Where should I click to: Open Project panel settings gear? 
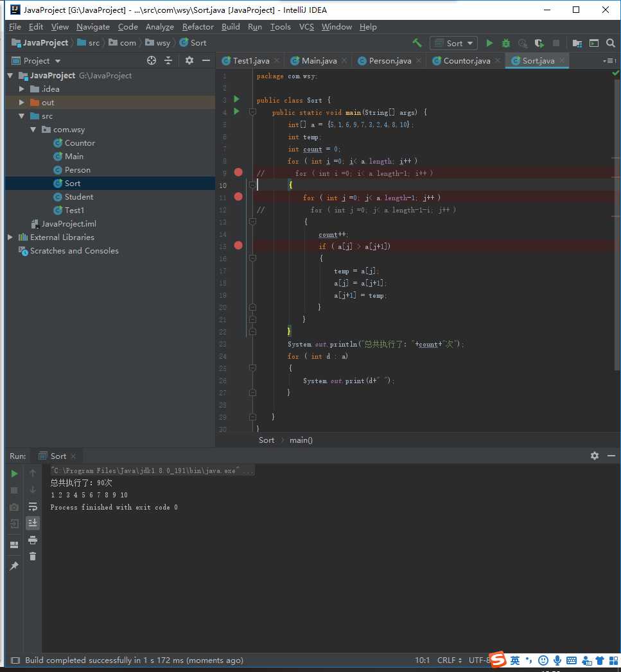189,60
